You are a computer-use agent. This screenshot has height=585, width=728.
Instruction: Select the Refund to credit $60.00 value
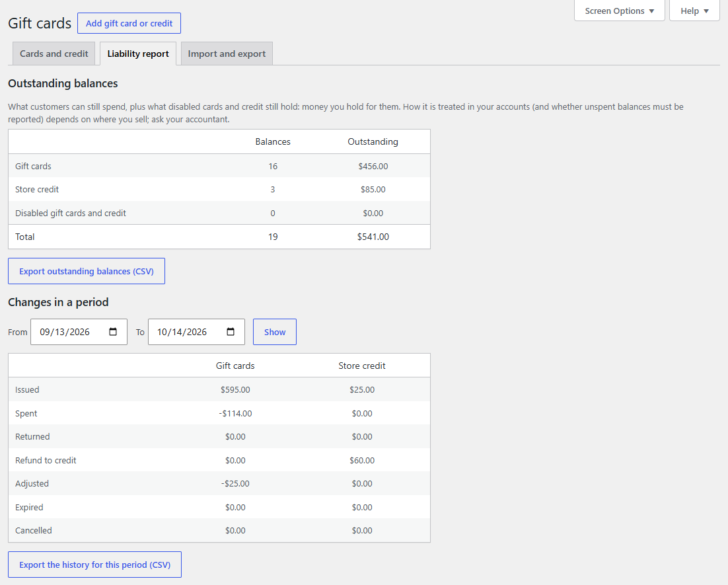point(362,460)
